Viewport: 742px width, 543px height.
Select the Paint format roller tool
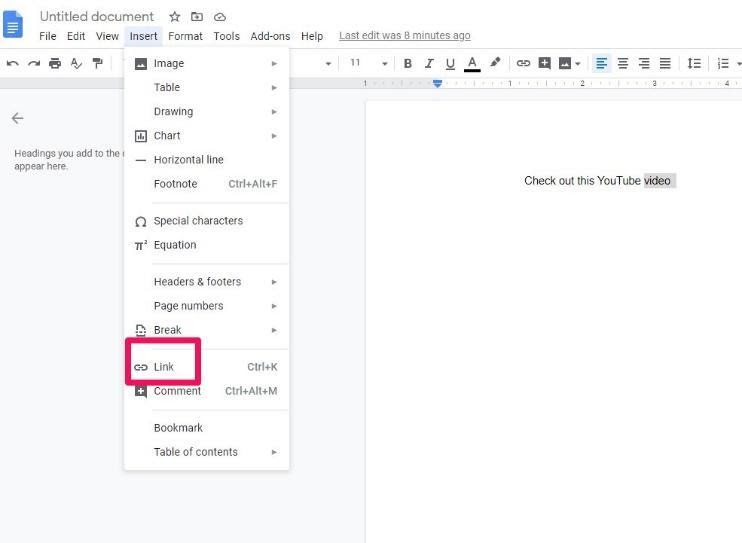pos(97,63)
